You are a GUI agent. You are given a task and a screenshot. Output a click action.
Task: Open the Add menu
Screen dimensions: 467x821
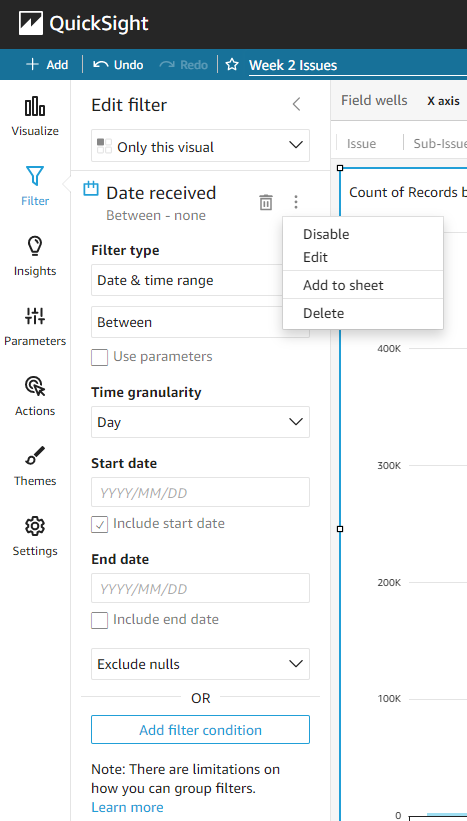pyautogui.click(x=47, y=65)
